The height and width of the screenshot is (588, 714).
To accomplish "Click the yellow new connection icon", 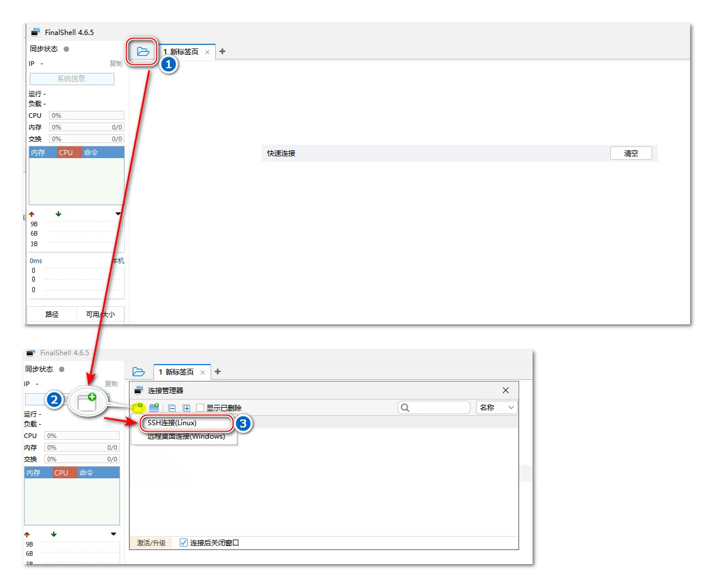I will [138, 408].
